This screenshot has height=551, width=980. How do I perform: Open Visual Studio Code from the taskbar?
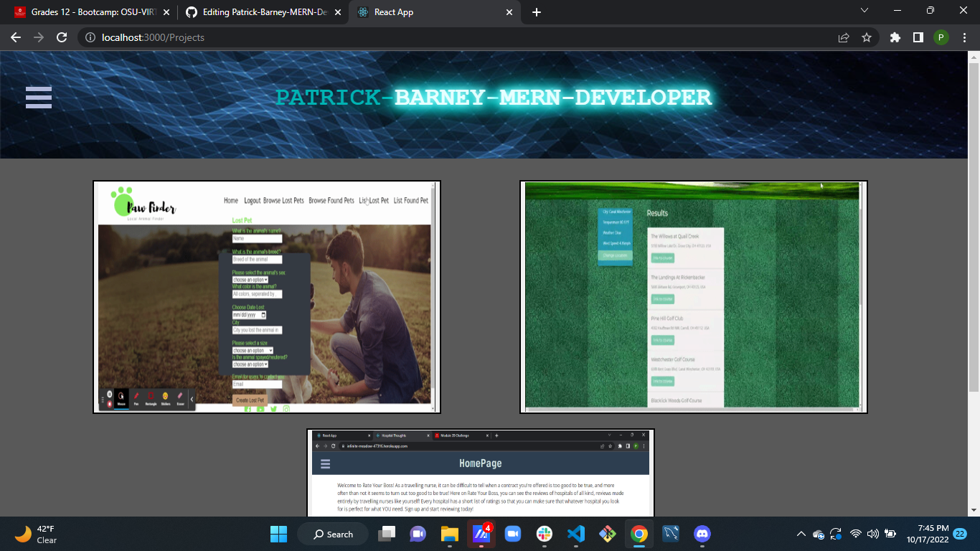[x=576, y=534]
